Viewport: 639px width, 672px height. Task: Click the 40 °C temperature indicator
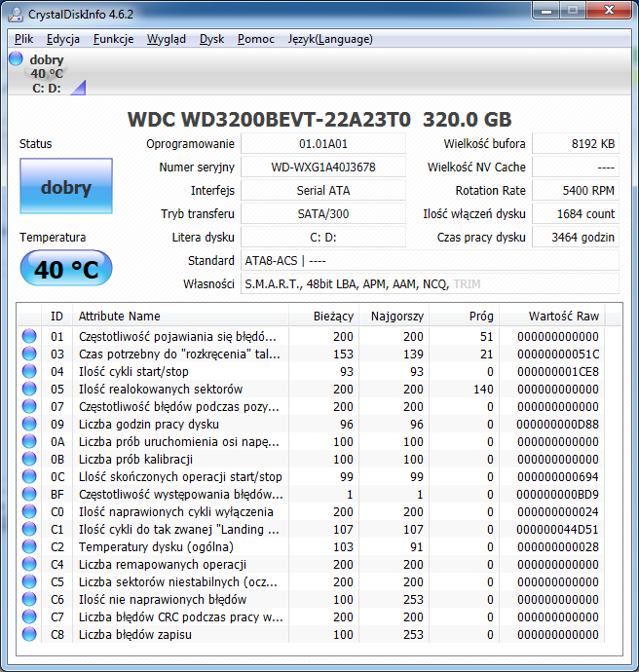(66, 269)
